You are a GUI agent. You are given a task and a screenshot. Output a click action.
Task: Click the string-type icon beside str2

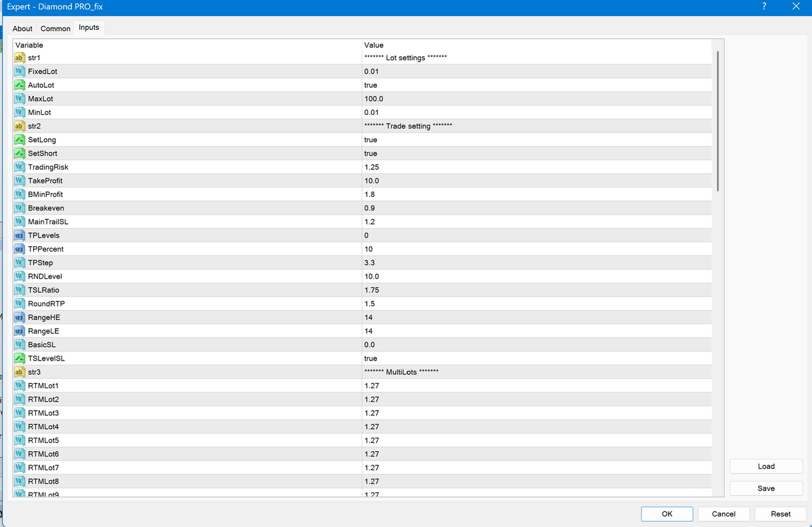pos(20,126)
